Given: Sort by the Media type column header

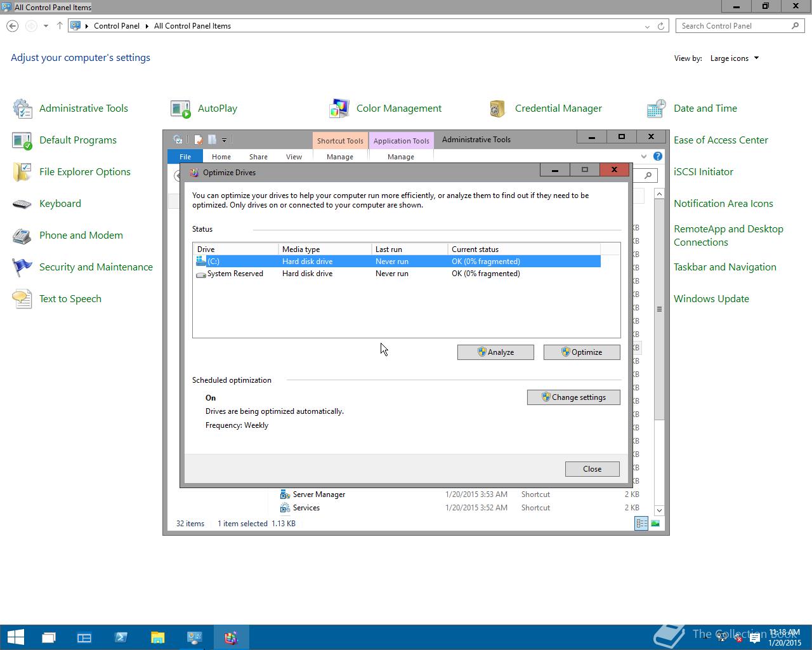Looking at the screenshot, I should point(325,249).
